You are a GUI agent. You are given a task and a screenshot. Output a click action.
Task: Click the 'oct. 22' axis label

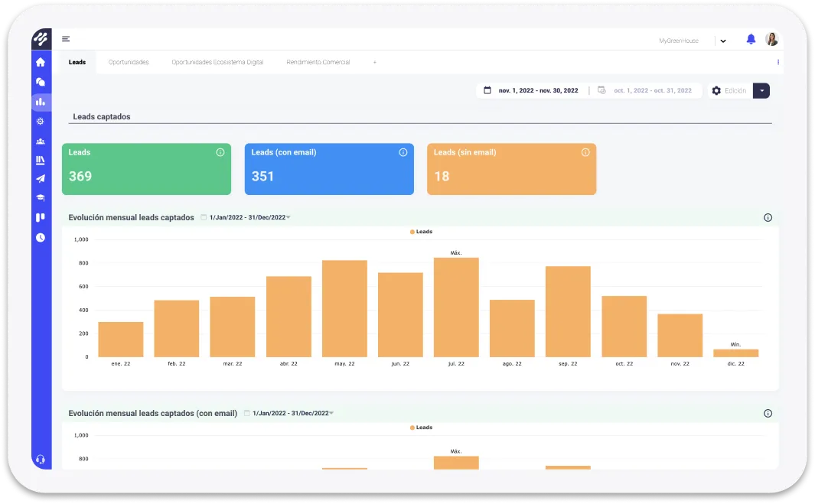pos(624,364)
